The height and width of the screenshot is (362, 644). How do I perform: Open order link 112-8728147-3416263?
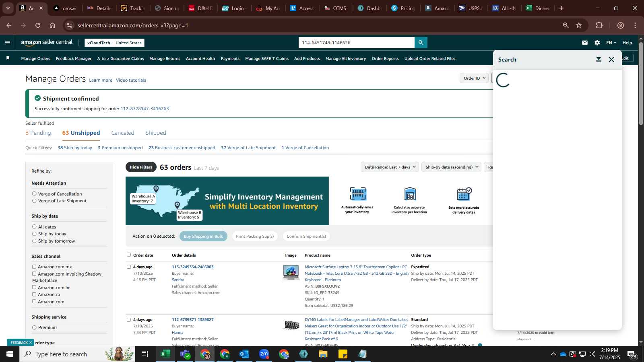(145, 109)
